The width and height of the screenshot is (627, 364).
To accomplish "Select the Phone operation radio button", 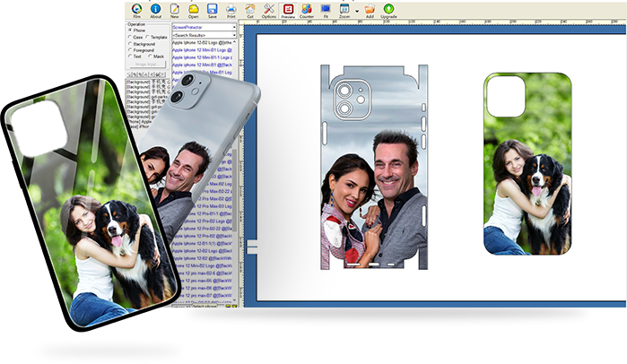I will [130, 30].
